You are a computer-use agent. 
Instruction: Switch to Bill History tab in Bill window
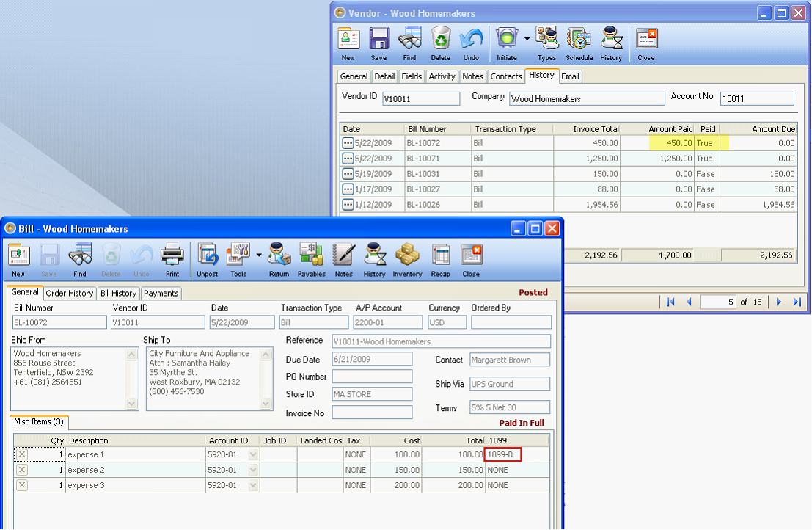click(x=119, y=293)
